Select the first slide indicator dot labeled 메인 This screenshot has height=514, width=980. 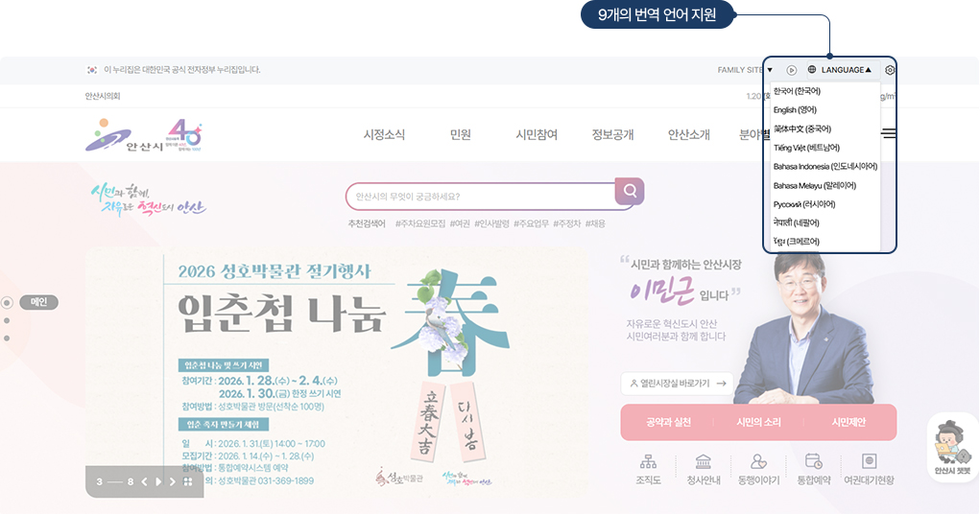pos(8,303)
